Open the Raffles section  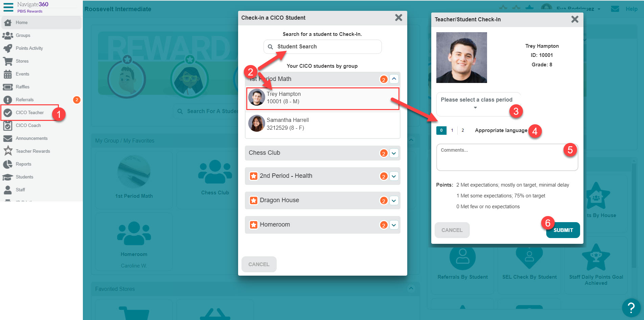[22, 87]
